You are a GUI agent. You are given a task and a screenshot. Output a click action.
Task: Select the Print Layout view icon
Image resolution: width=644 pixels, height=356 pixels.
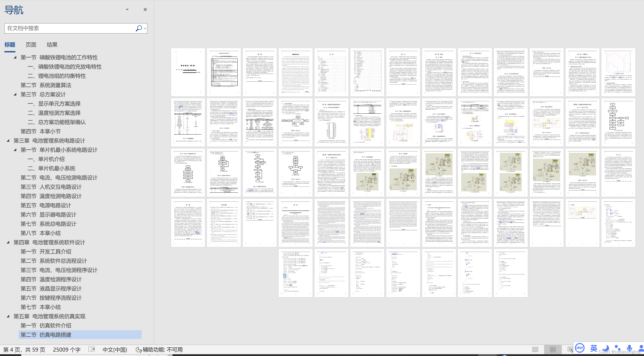point(553,349)
